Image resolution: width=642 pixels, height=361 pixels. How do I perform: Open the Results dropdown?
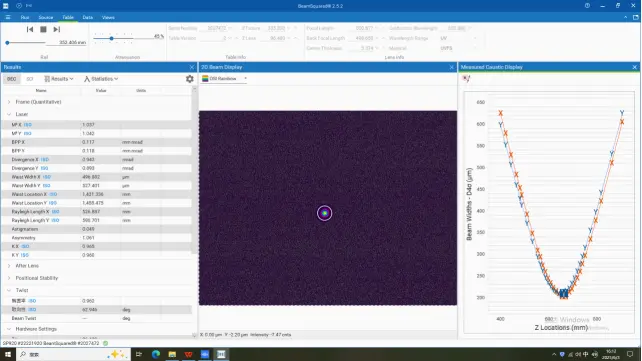pyautogui.click(x=59, y=79)
